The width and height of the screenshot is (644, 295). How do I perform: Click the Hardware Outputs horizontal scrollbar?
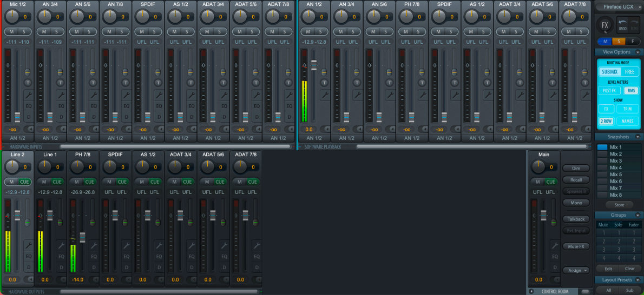[159, 292]
